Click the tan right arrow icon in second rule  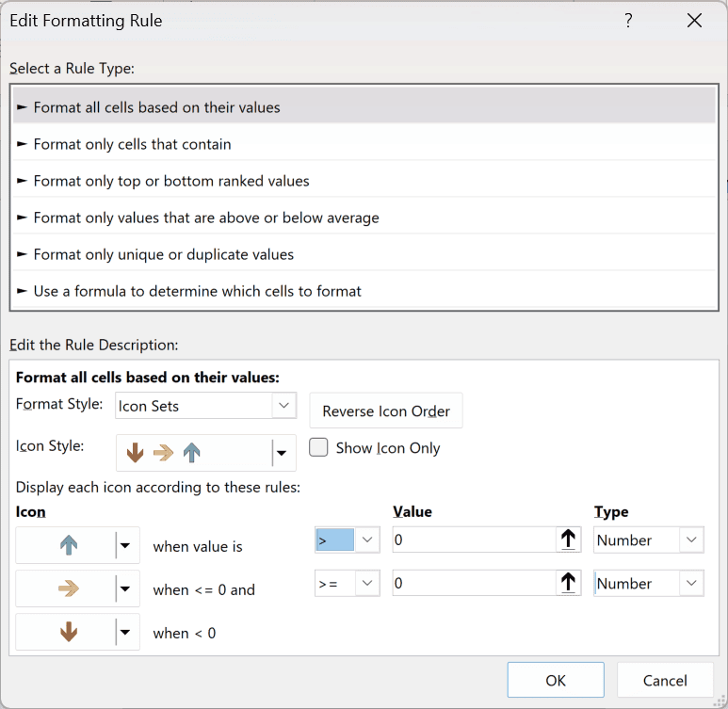(69, 588)
